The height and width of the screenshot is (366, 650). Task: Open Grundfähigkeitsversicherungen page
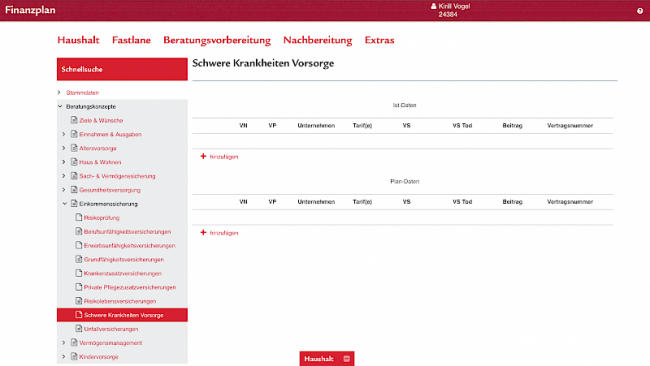pos(124,259)
